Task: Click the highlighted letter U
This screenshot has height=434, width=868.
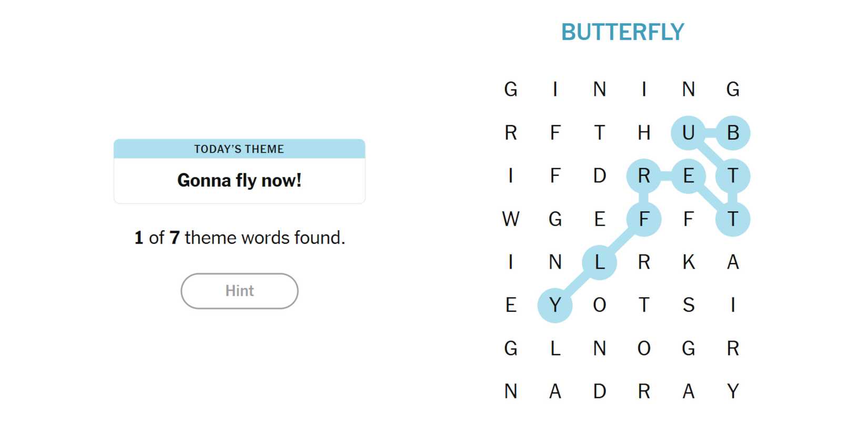Action: click(x=688, y=133)
